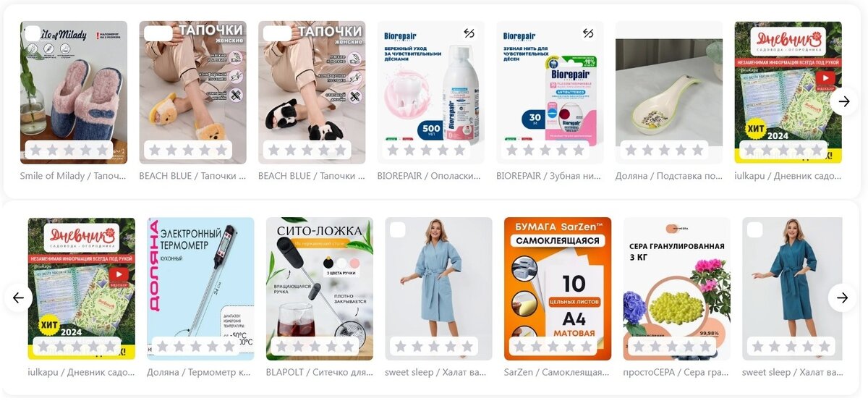Image resolution: width=868 pixels, height=401 pixels.
Task: Tick checkbox on light blue sweet sleep robe
Action: (x=397, y=230)
